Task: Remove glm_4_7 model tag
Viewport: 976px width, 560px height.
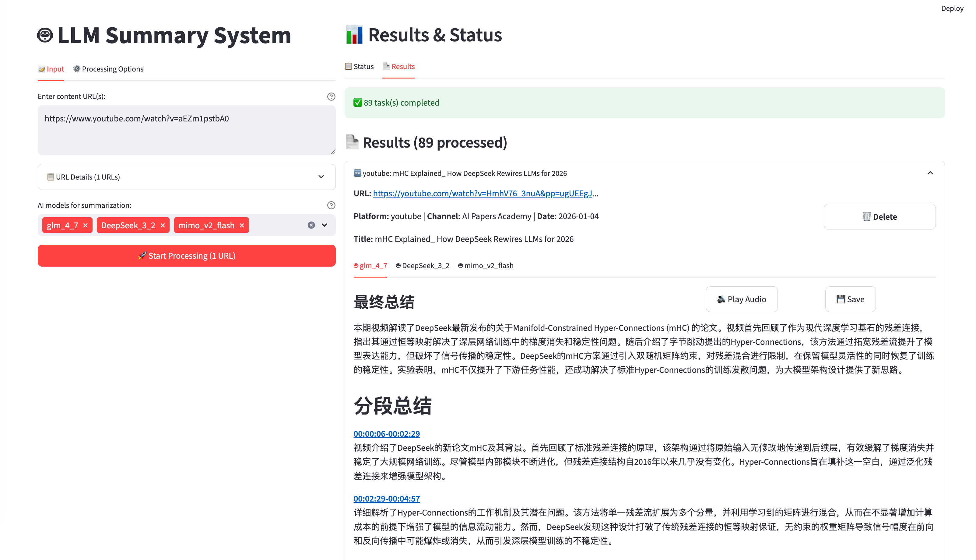Action: pos(86,226)
